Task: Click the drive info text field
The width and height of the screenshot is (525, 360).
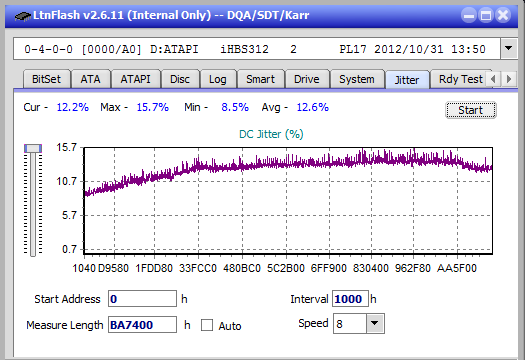Action: (x=257, y=49)
